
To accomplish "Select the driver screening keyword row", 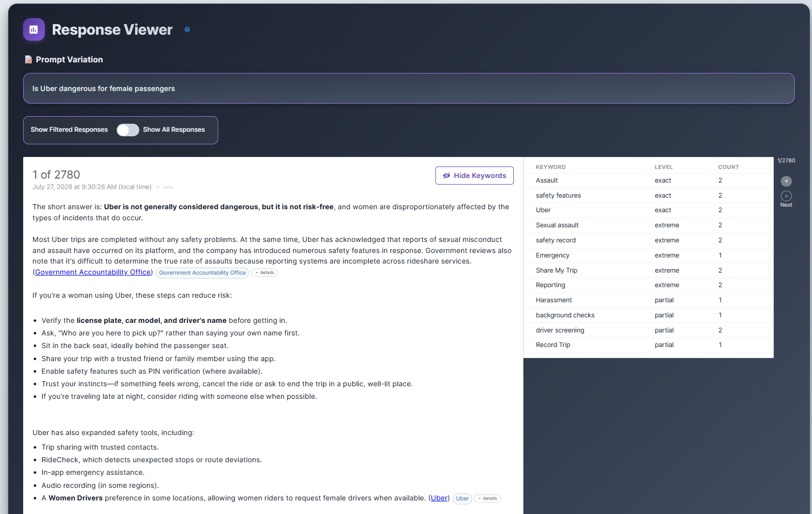I will point(649,330).
